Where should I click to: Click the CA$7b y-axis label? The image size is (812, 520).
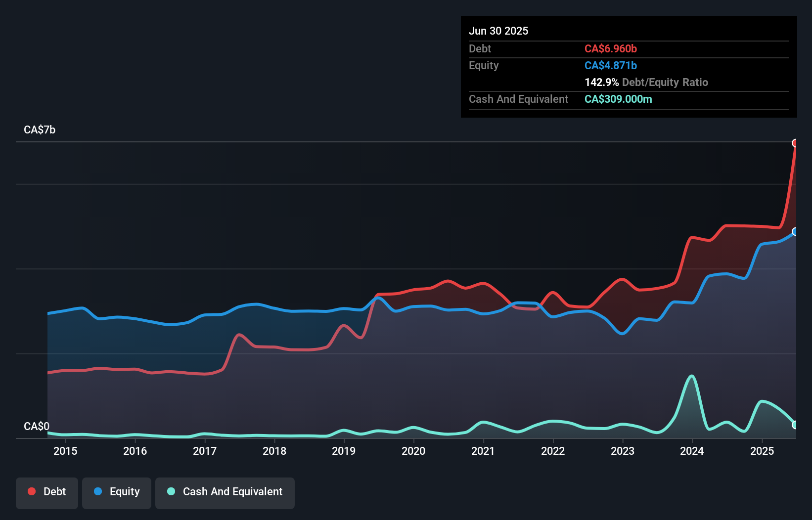(x=40, y=130)
